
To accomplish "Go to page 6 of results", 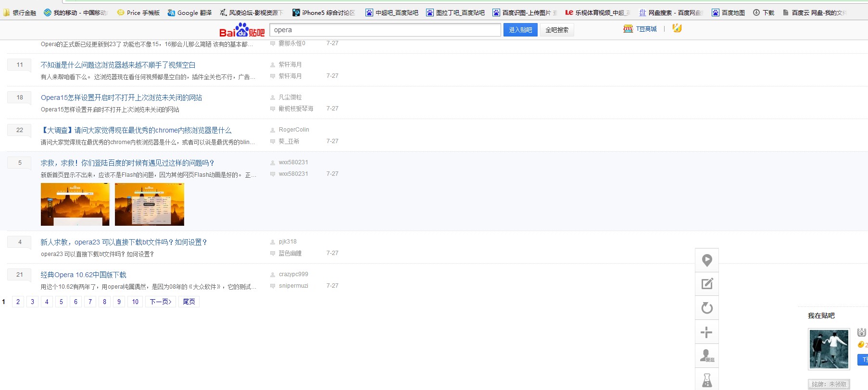I will [x=75, y=302].
